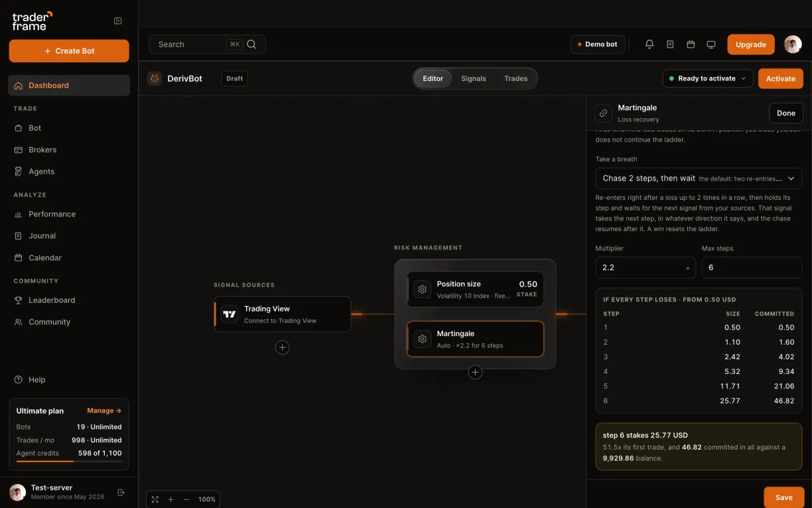Viewport: 812px width, 508px height.
Task: Open Dashboard in the sidebar
Action: tap(69, 86)
